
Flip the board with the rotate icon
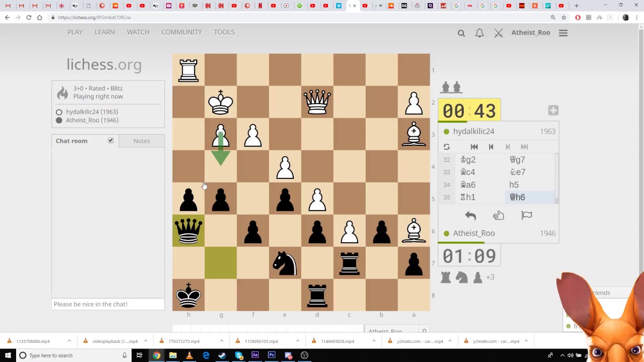click(446, 147)
